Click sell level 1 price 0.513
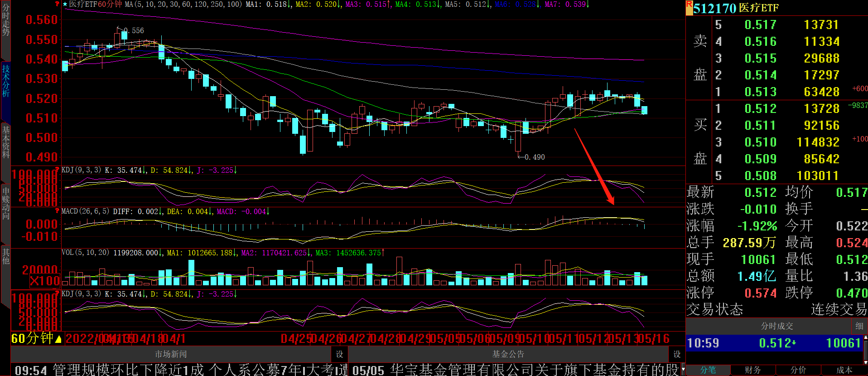Image resolution: width=868 pixels, height=376 pixels. tap(760, 92)
